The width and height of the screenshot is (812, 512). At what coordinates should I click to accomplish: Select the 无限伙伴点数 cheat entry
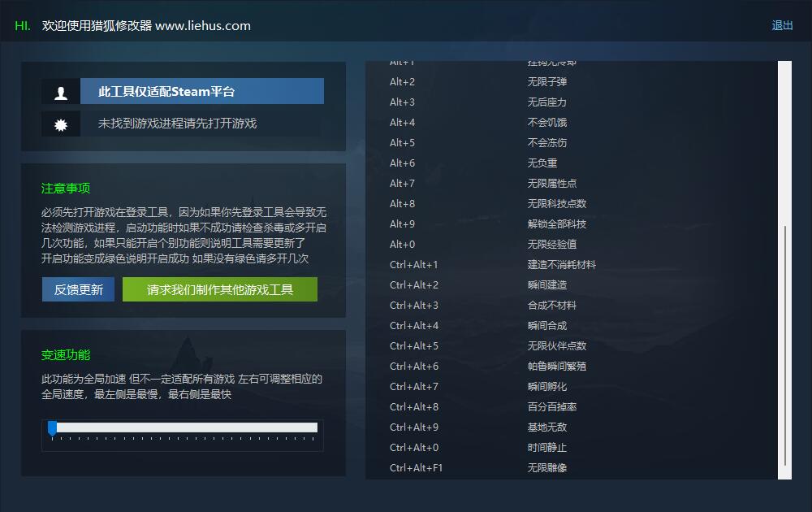coord(557,345)
